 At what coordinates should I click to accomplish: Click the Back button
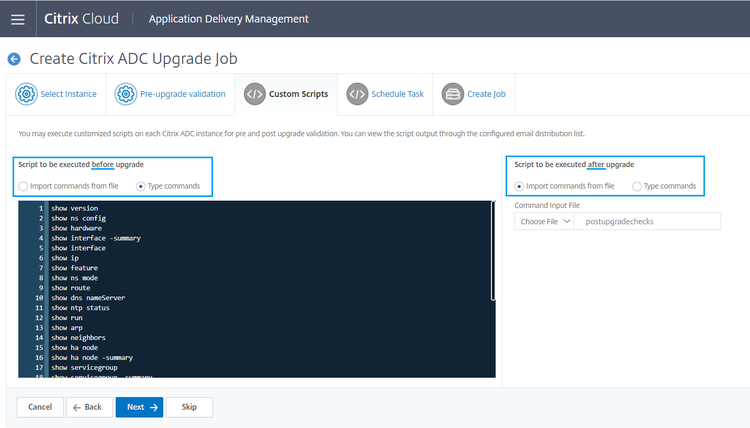tap(89, 407)
